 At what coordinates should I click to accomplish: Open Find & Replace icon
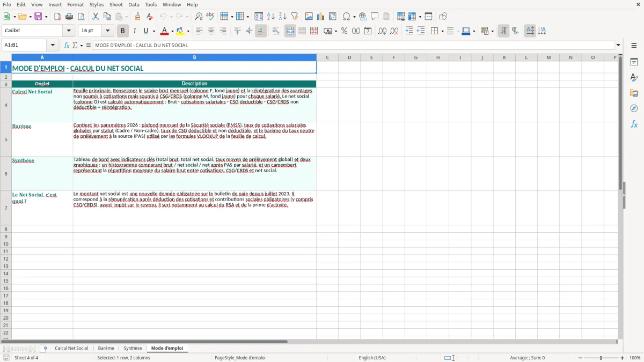pos(199,17)
